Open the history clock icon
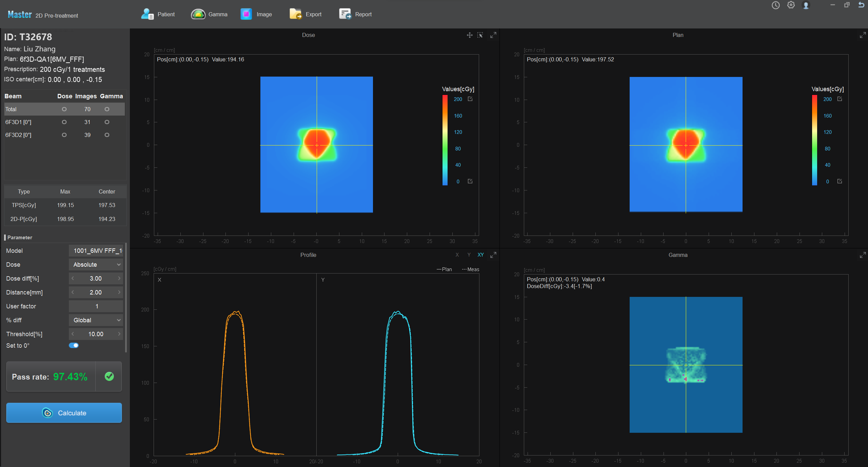Image resolution: width=868 pixels, height=467 pixels. click(775, 5)
